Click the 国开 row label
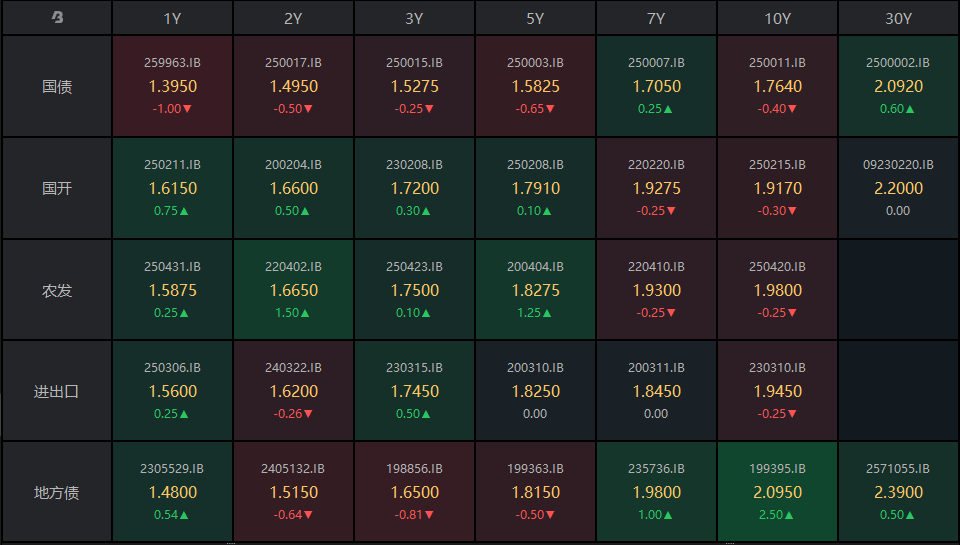Image resolution: width=960 pixels, height=545 pixels. point(57,188)
